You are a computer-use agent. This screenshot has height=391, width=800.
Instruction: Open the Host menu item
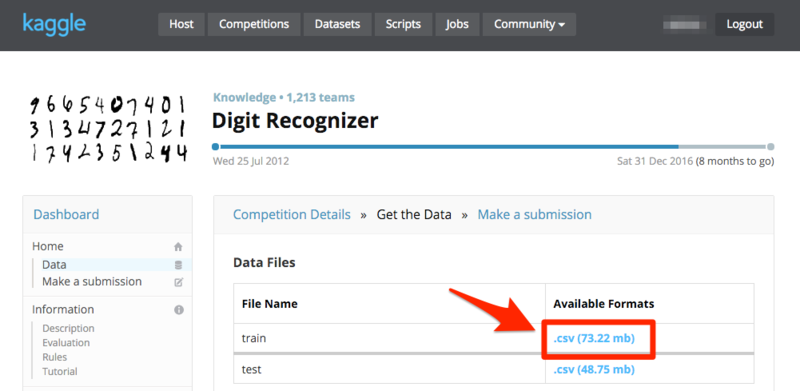[181, 24]
